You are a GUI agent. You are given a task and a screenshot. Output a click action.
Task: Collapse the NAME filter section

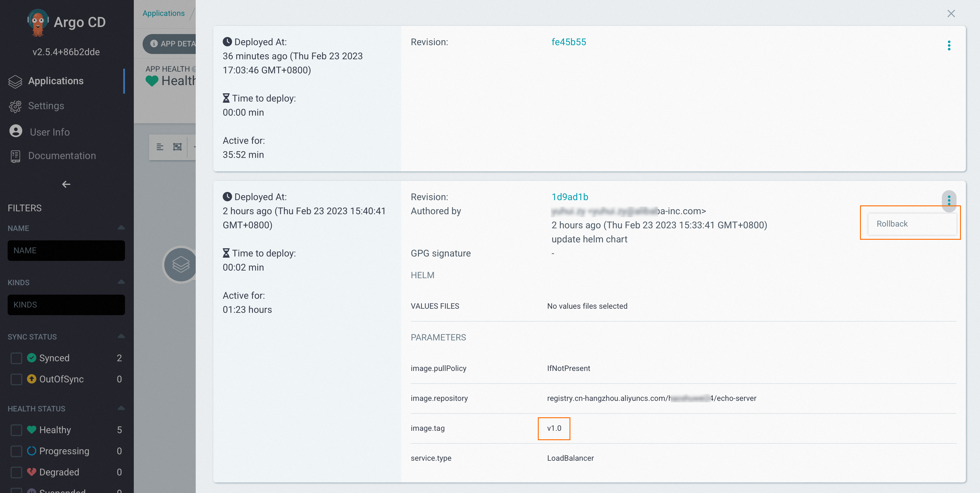121,228
